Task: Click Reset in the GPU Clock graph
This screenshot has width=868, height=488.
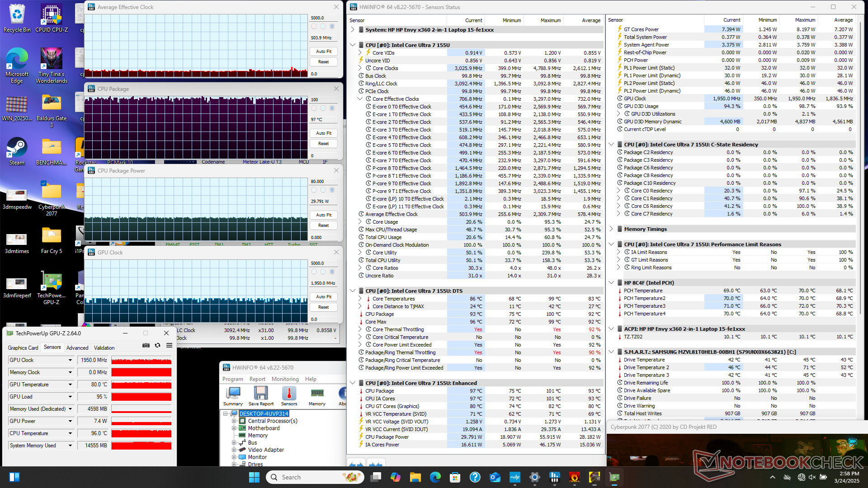Action: pos(324,307)
